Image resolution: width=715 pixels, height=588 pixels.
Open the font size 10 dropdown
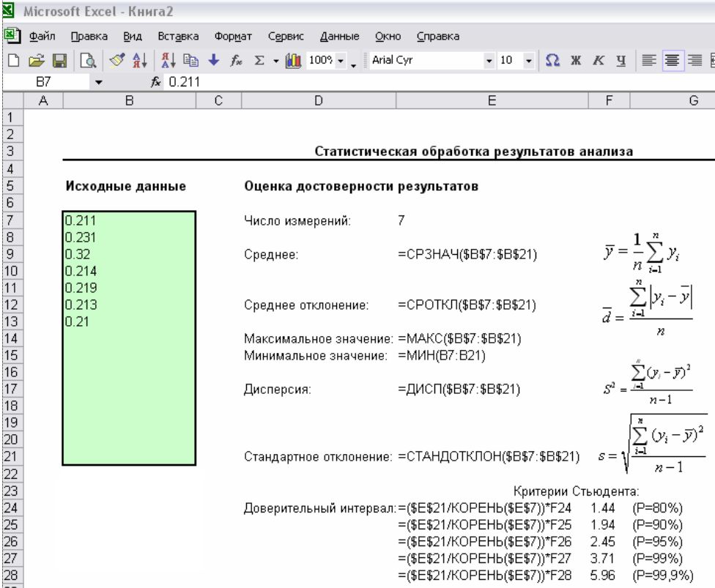(528, 61)
